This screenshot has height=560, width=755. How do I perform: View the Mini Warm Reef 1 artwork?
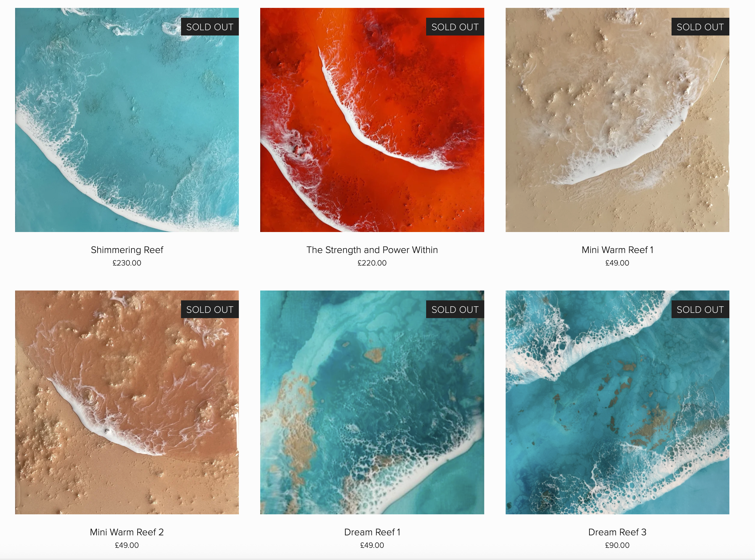617,120
